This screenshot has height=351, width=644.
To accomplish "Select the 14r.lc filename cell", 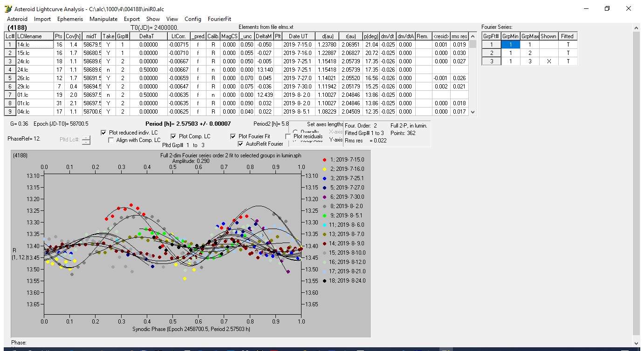I will [x=34, y=45].
